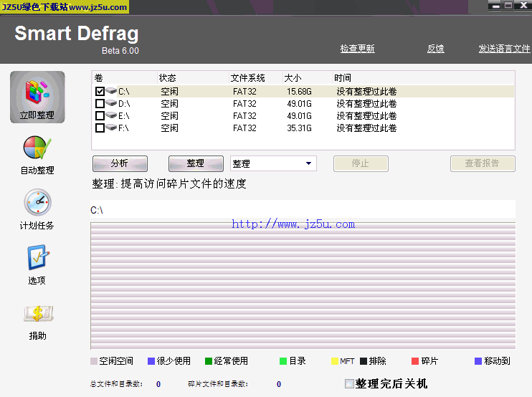Click the D:\ drive icon in volume list

point(111,102)
